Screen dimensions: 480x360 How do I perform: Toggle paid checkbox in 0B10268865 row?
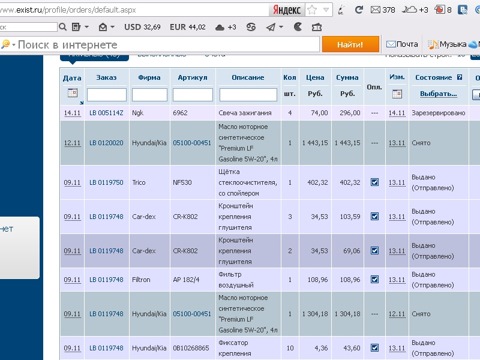375,348
